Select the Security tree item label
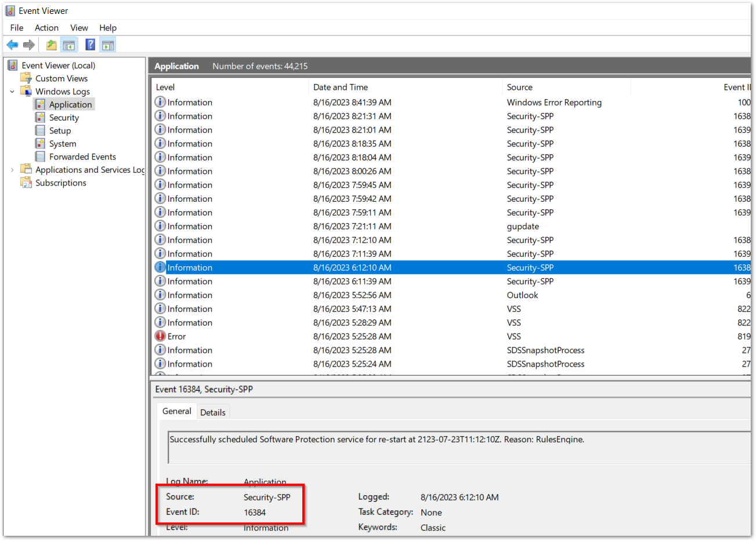The width and height of the screenshot is (756, 541). pos(64,117)
